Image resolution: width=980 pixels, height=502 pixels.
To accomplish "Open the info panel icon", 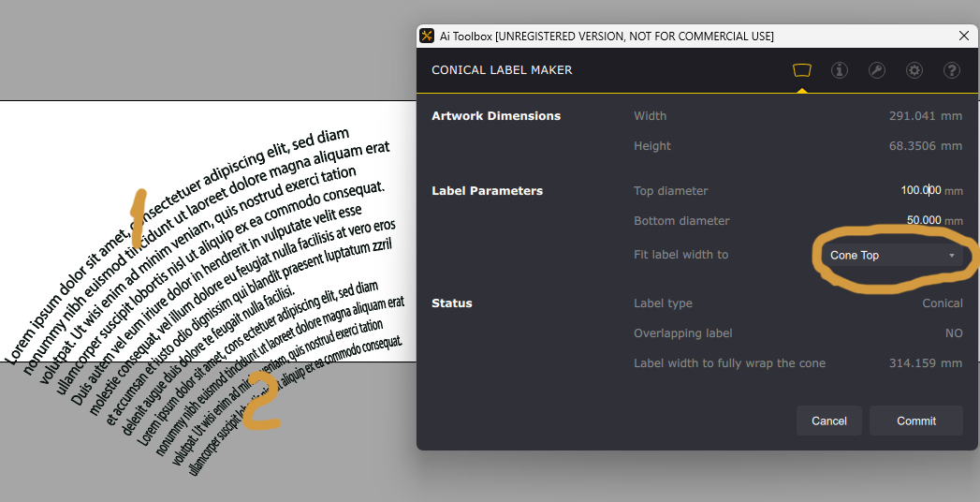I will pyautogui.click(x=840, y=70).
